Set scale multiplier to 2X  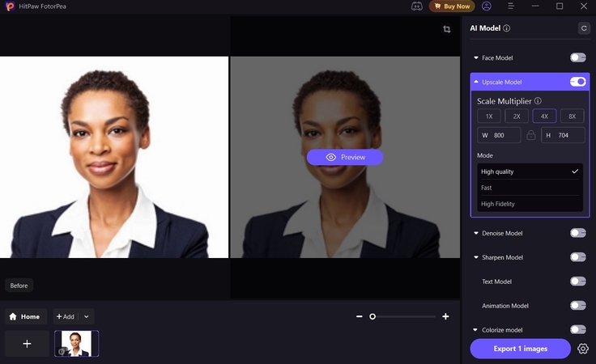pos(517,116)
